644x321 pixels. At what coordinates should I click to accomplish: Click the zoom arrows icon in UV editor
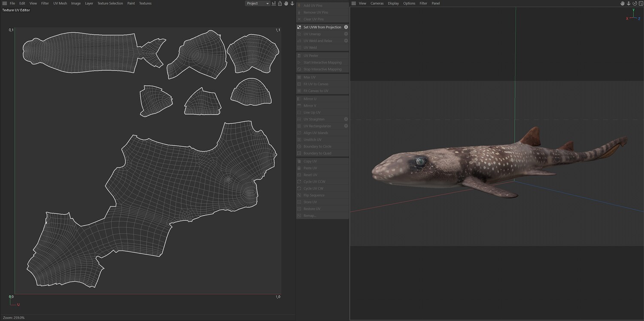point(292,3)
